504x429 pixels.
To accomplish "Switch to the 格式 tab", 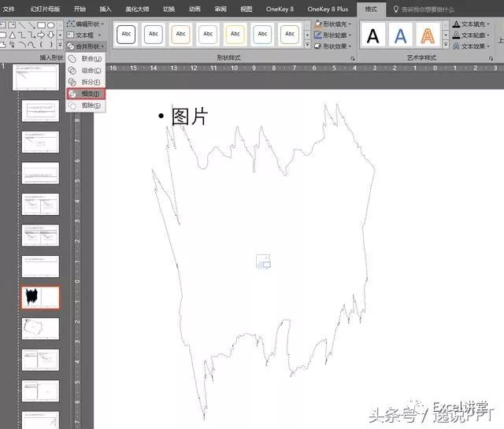I will click(x=371, y=9).
